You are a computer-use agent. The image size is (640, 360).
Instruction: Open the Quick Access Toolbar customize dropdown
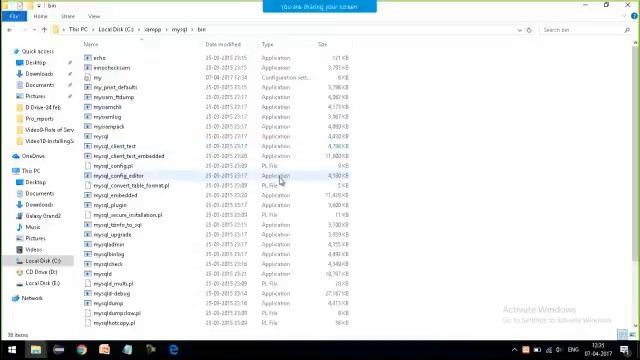pos(39,6)
